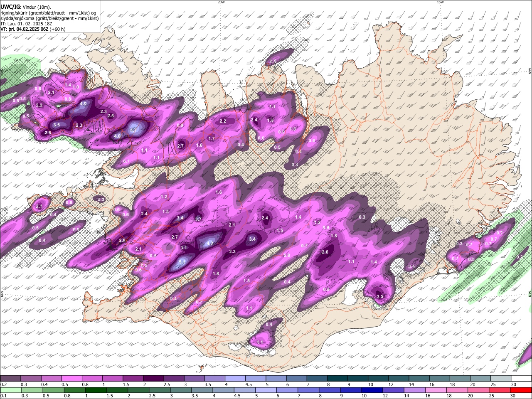The image size is (532, 399).
Task: Pick lower legend dark blue swatch 10 to 12
Action: (372, 390)
